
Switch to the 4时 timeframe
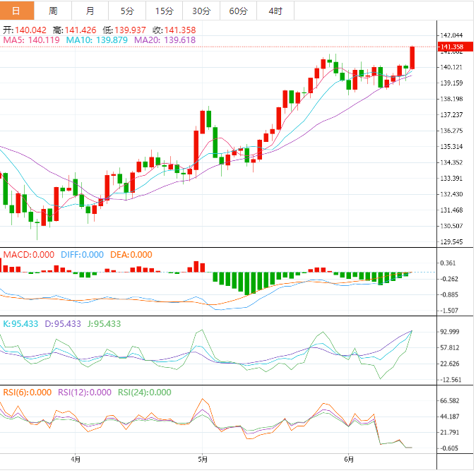pyautogui.click(x=275, y=11)
